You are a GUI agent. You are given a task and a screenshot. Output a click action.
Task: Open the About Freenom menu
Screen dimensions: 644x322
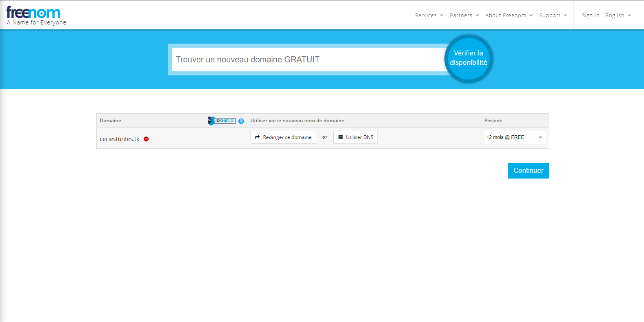pos(509,15)
